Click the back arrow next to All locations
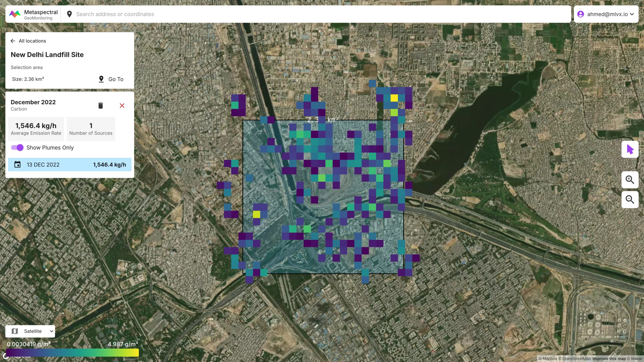 point(13,41)
